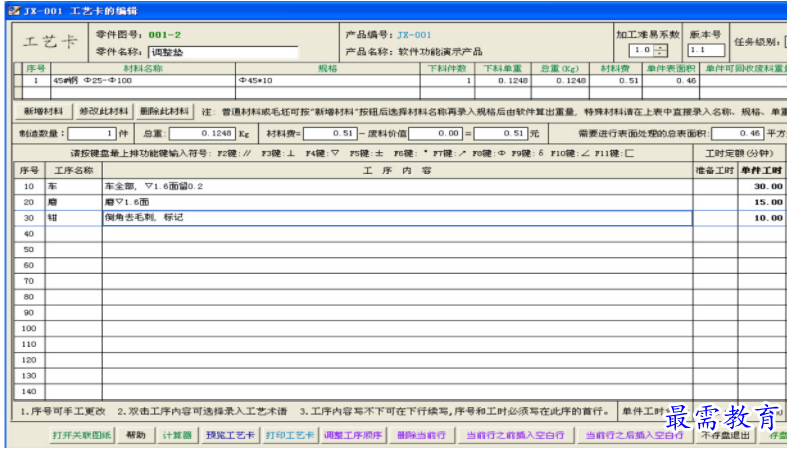This screenshot has width=787, height=449.
Task: Click the window title bar app icon
Action: [15, 11]
